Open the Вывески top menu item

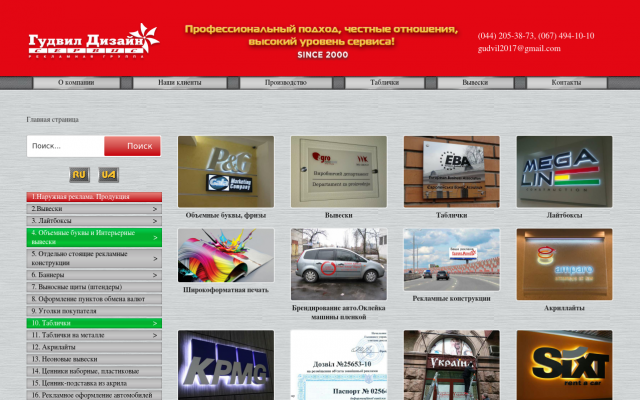475,82
